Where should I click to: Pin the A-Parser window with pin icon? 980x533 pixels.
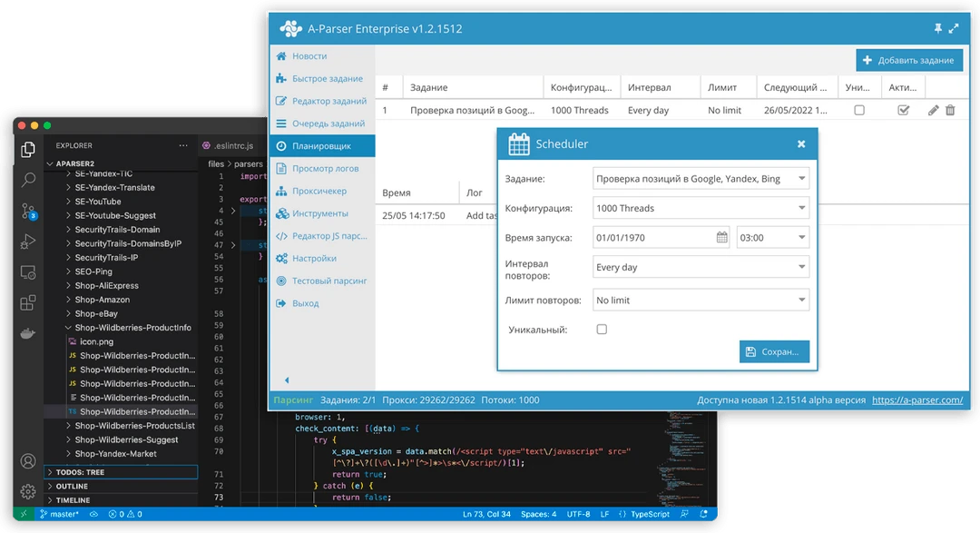pos(937,28)
